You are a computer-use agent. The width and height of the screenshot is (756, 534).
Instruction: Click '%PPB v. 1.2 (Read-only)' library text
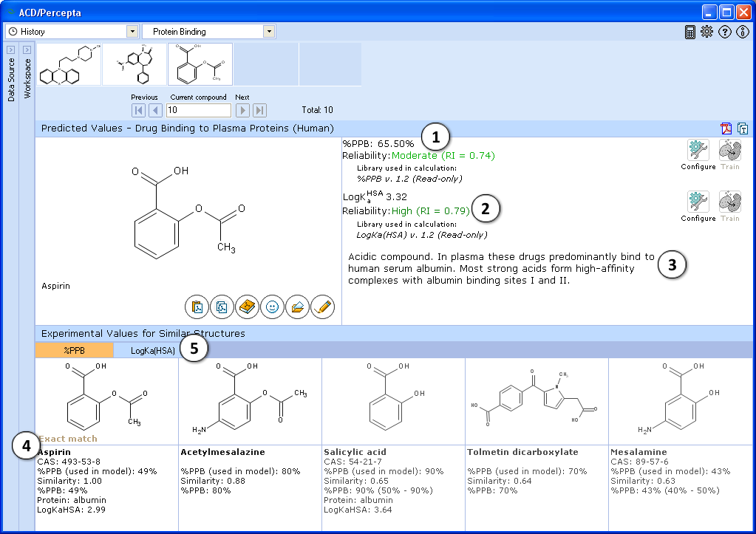pyautogui.click(x=409, y=179)
